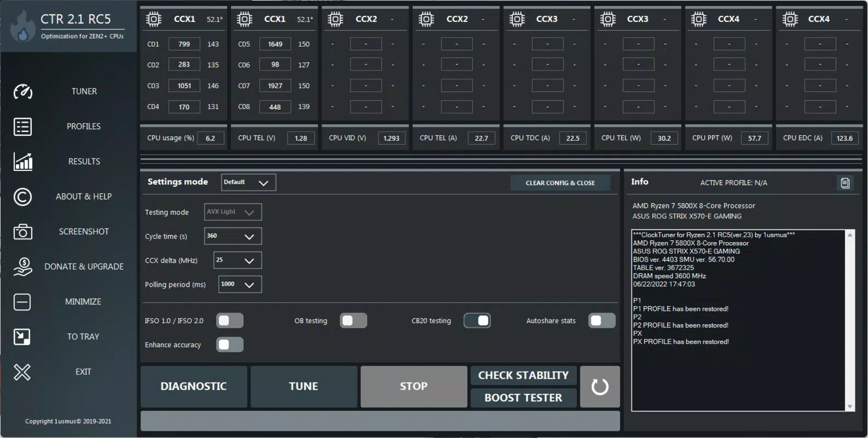Image resolution: width=868 pixels, height=438 pixels.
Task: Click the C03 frequency field 1051
Action: click(x=184, y=85)
